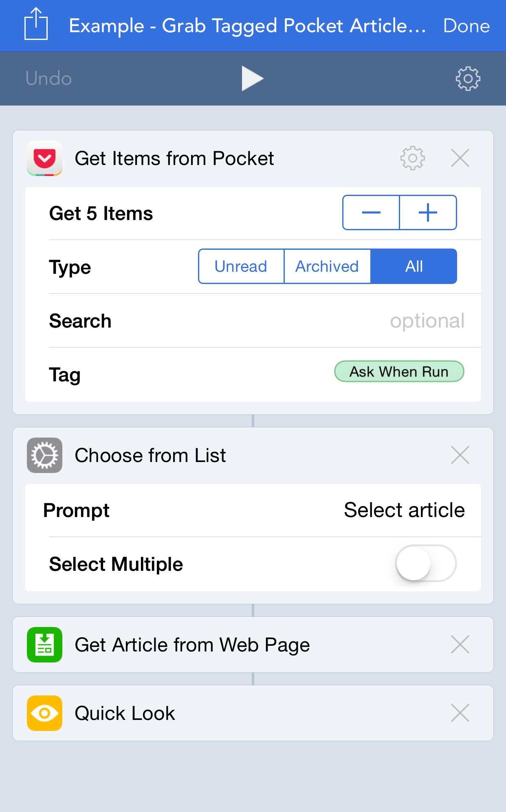Tap Undo in the toolbar
Screen dimensions: 506x812
tap(48, 78)
